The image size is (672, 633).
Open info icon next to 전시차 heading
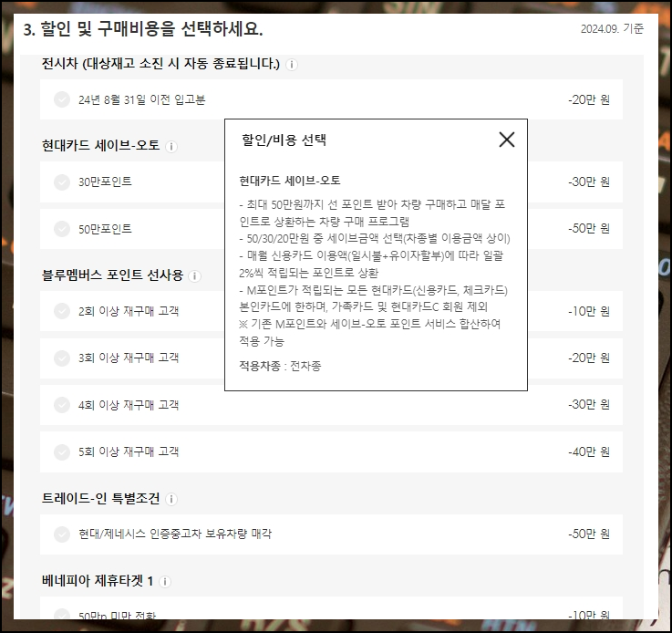click(292, 65)
